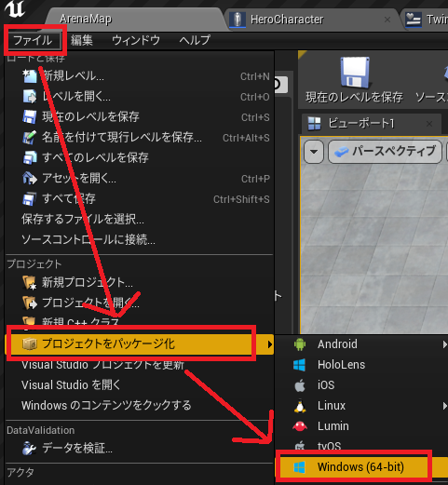Click the iOS apple icon
Image resolution: width=448 pixels, height=485 pixels.
click(300, 385)
